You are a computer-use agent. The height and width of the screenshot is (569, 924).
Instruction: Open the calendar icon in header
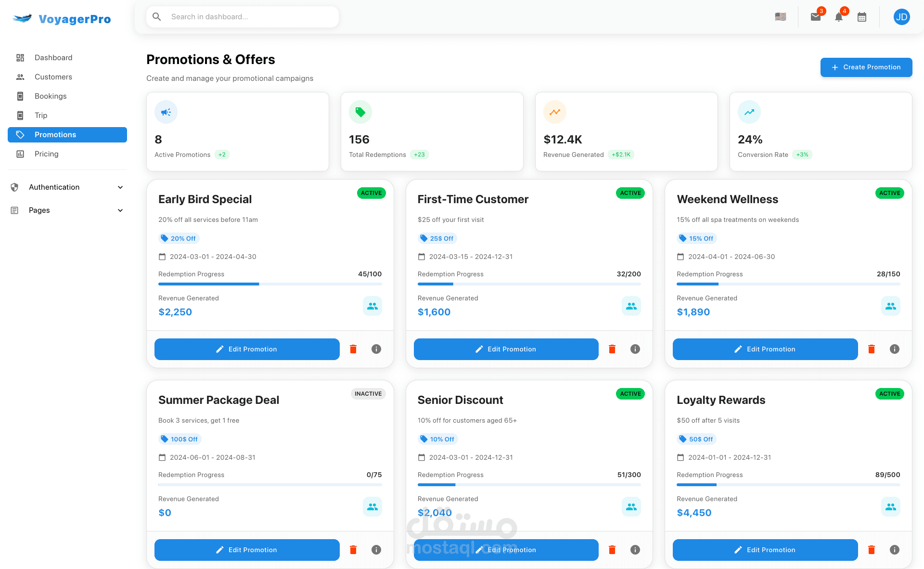[862, 17]
